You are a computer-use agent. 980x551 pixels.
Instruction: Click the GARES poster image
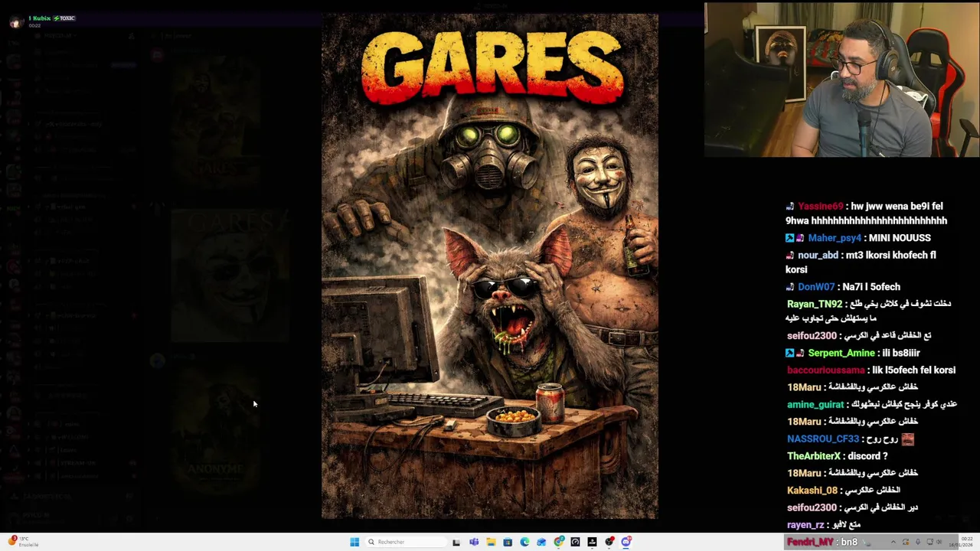tap(490, 266)
